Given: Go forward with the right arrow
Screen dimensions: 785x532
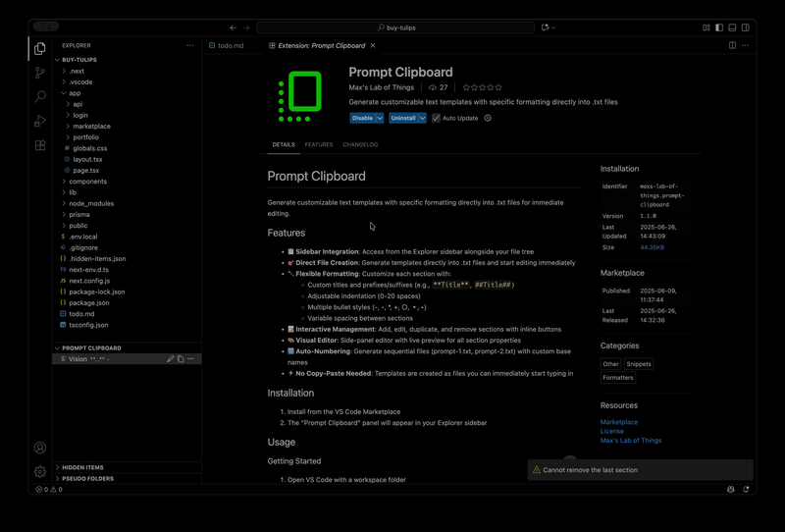Looking at the screenshot, I should coord(246,27).
